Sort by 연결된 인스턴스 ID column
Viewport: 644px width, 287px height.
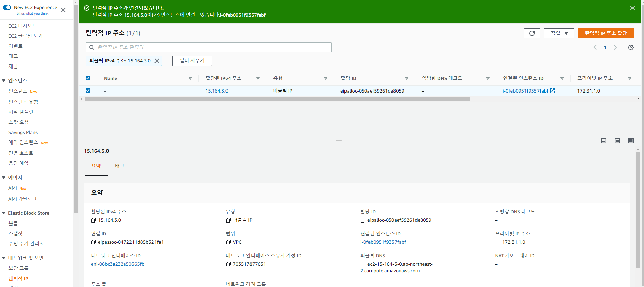click(x=562, y=78)
